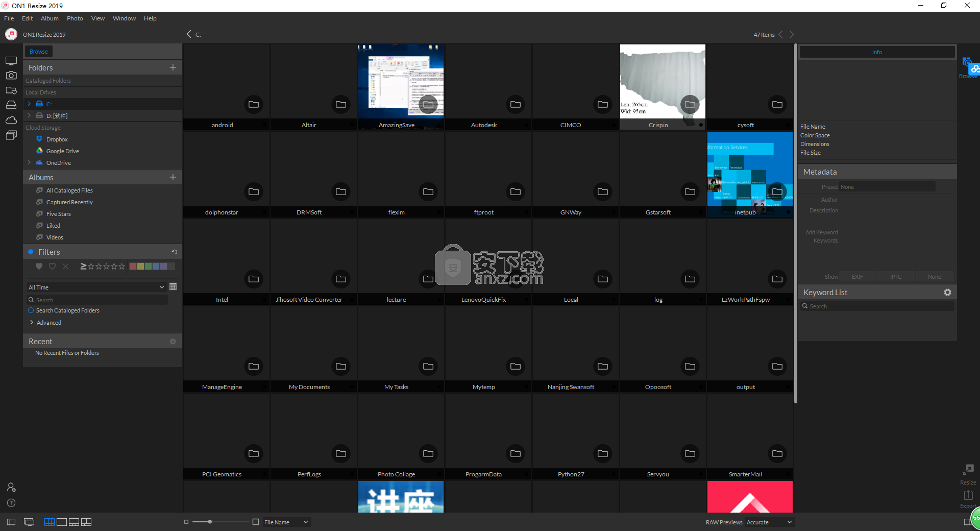This screenshot has width=980, height=531.
Task: Go back using arrow beside C: path
Action: tap(189, 34)
